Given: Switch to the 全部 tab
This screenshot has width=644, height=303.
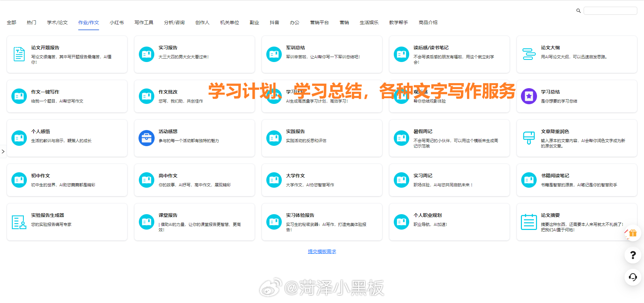Looking at the screenshot, I should tap(11, 22).
